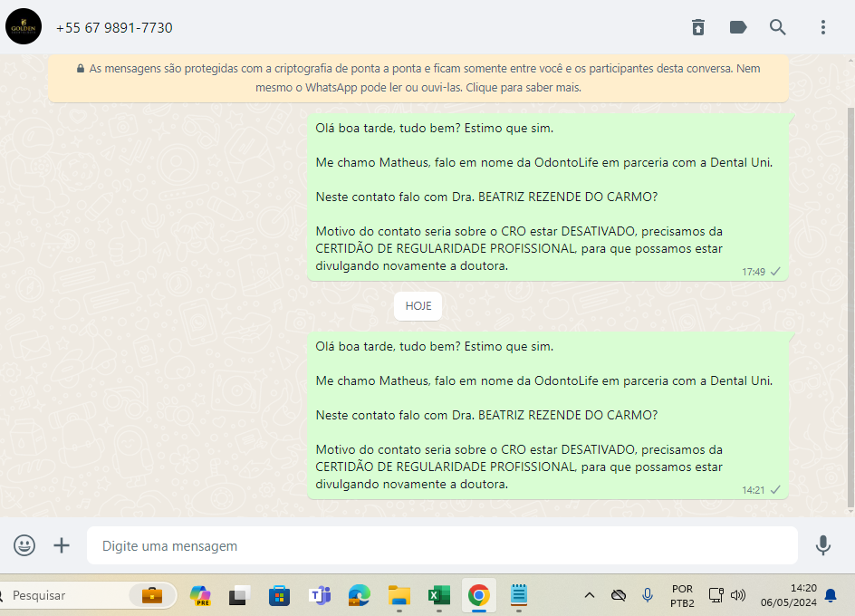Click the lock icon in encryption notice

pos(81,69)
